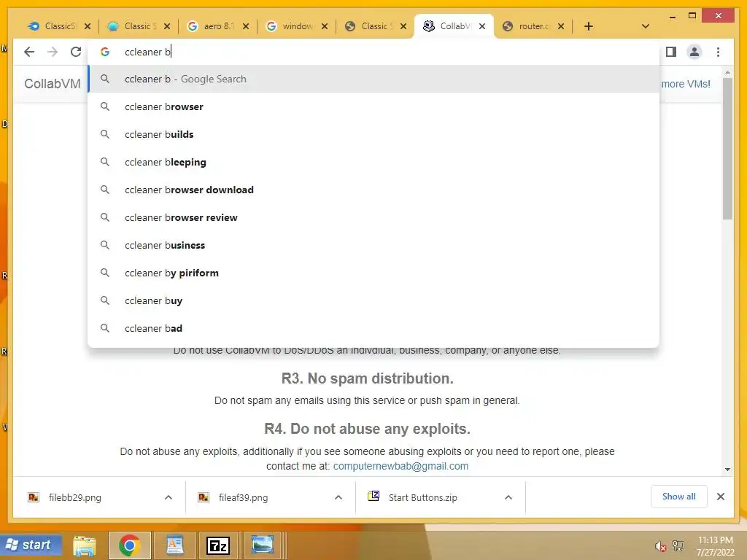Click the network tray icon
The height and width of the screenshot is (560, 747).
(x=678, y=546)
